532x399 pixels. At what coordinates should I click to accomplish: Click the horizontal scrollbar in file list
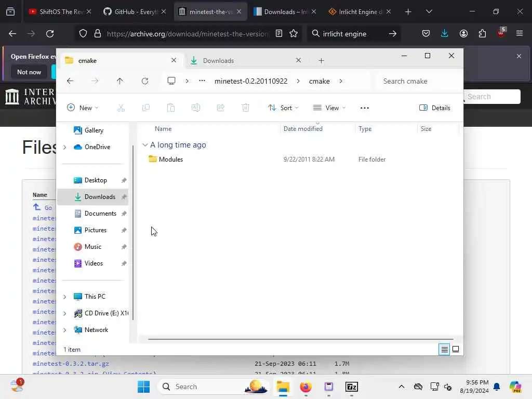[300, 339]
